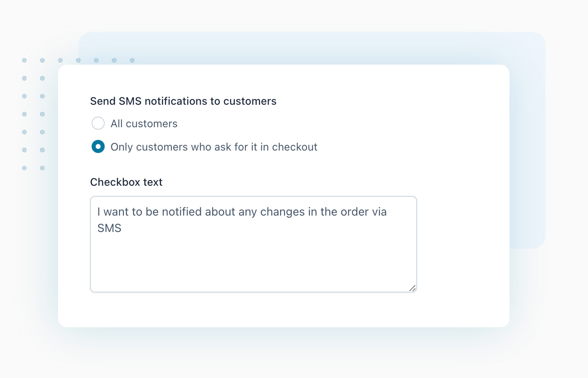Click the word "SMS" in the textarea
This screenshot has width=588, height=378.
(x=109, y=228)
